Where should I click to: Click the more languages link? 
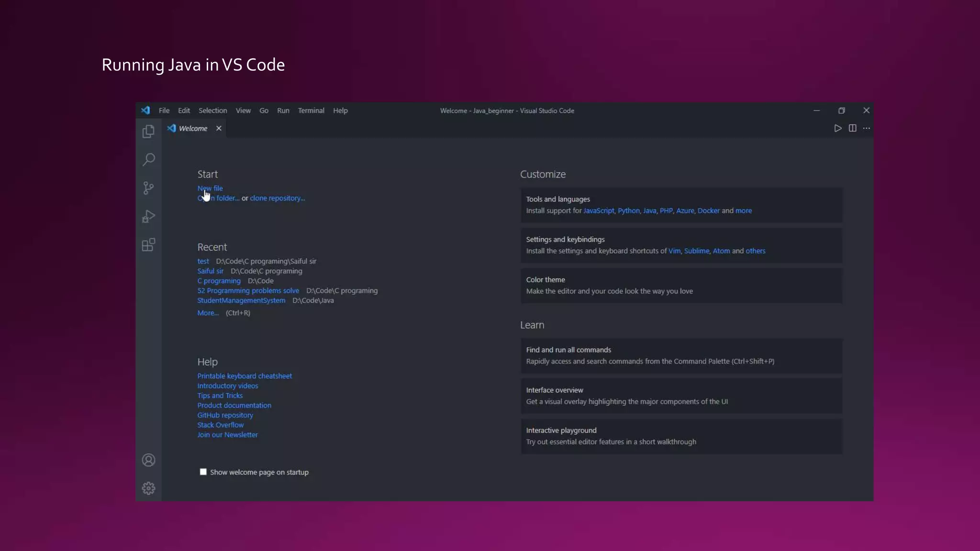click(x=743, y=210)
